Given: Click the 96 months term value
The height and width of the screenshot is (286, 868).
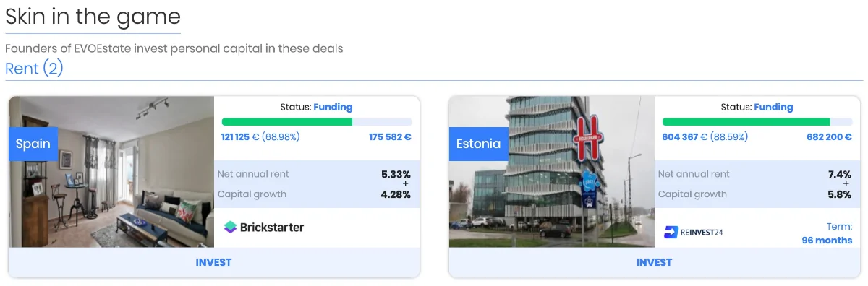Looking at the screenshot, I should [827, 240].
